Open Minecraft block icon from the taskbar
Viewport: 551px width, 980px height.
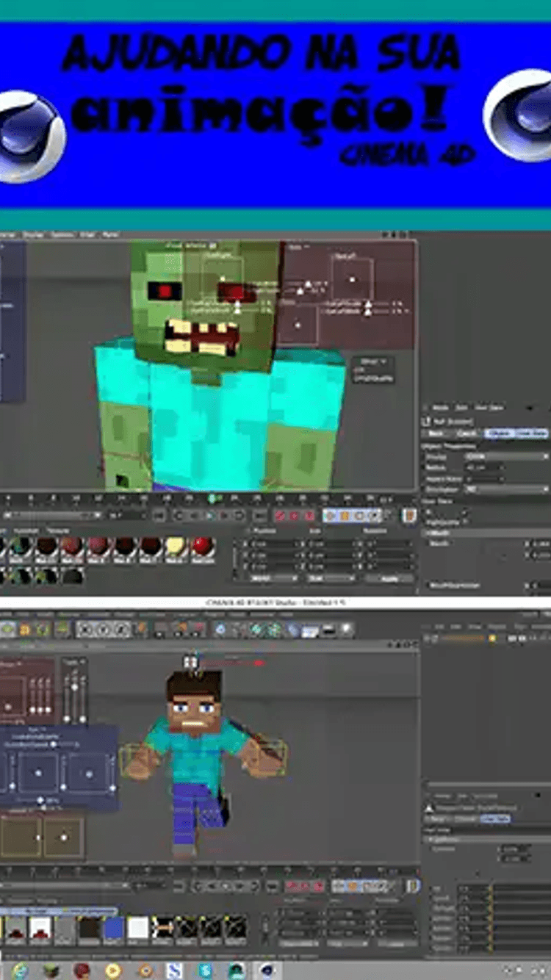[50, 970]
